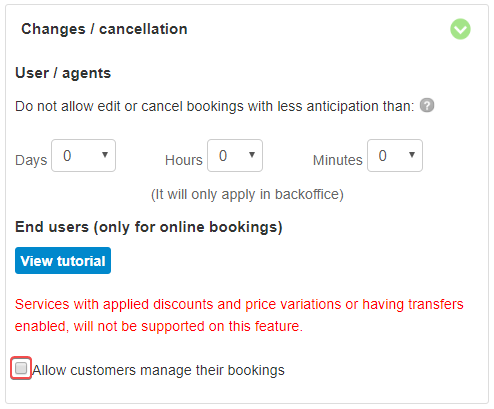
Task: Enable Allow customers manage their bookings checkbox
Action: coord(21,368)
